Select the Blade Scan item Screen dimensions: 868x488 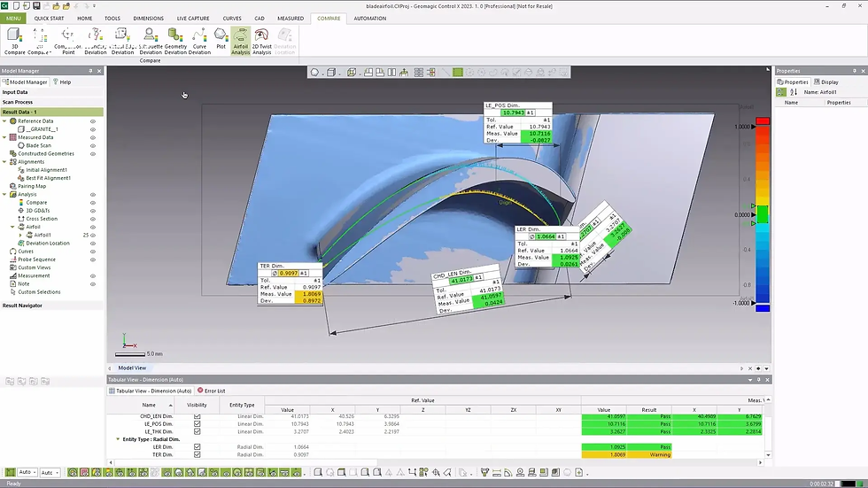38,145
